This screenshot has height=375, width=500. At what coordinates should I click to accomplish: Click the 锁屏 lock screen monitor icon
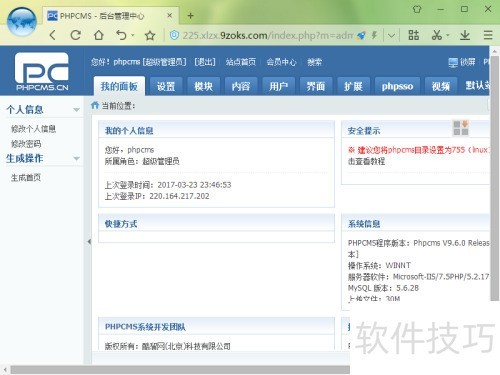453,62
